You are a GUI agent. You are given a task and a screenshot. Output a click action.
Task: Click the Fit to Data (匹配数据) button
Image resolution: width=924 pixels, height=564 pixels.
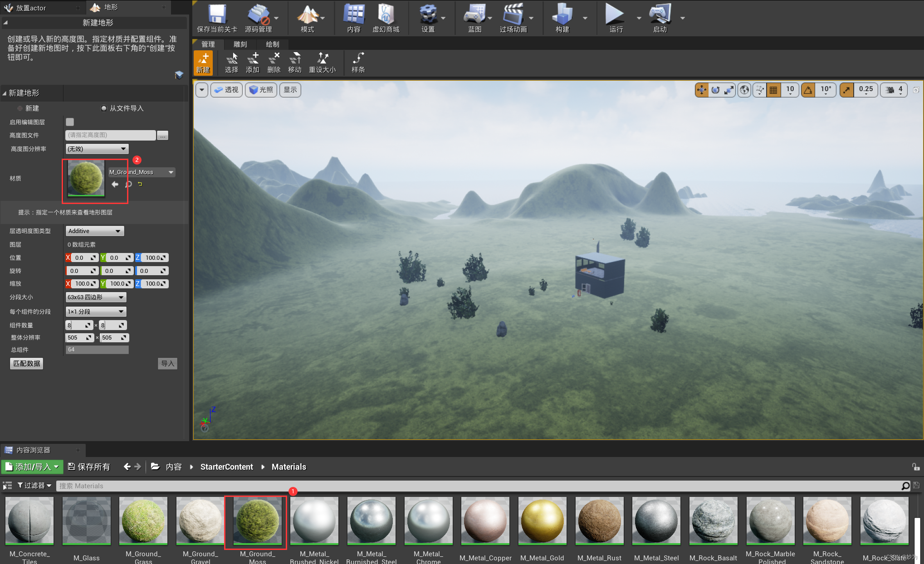(x=27, y=364)
